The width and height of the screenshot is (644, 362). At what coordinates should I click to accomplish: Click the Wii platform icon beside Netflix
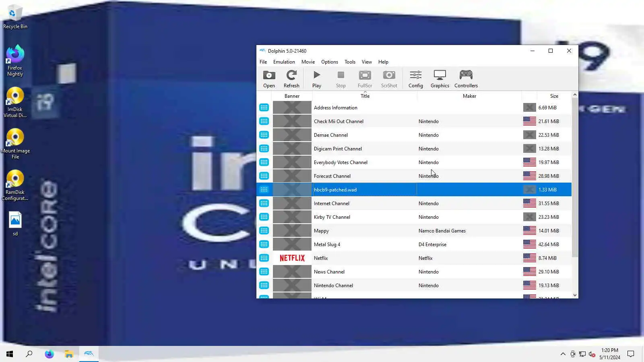264,258
